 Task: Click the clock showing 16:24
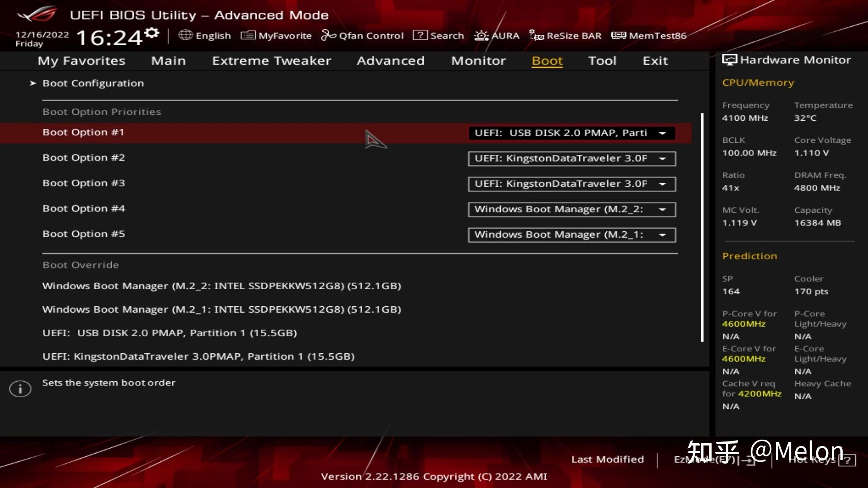[109, 38]
